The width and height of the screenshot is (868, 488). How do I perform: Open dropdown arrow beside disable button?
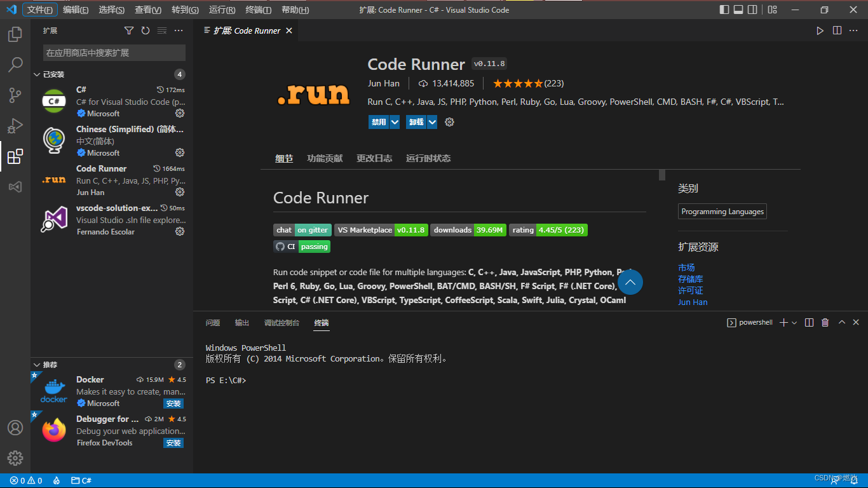click(x=395, y=122)
